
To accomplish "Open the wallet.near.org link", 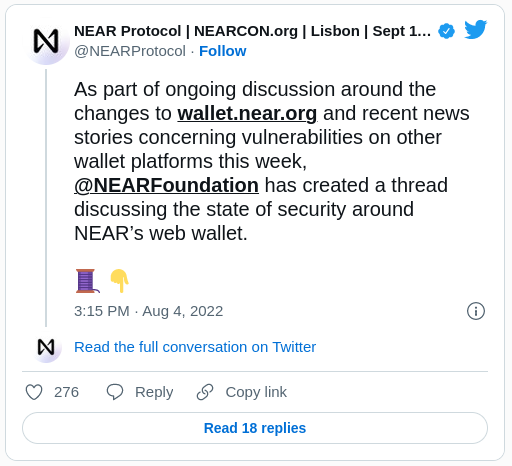I will [x=247, y=113].
